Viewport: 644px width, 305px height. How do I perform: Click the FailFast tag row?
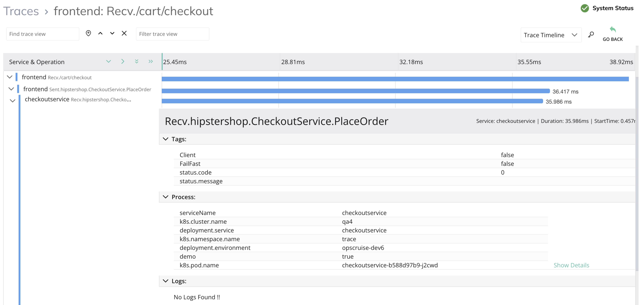point(404,164)
